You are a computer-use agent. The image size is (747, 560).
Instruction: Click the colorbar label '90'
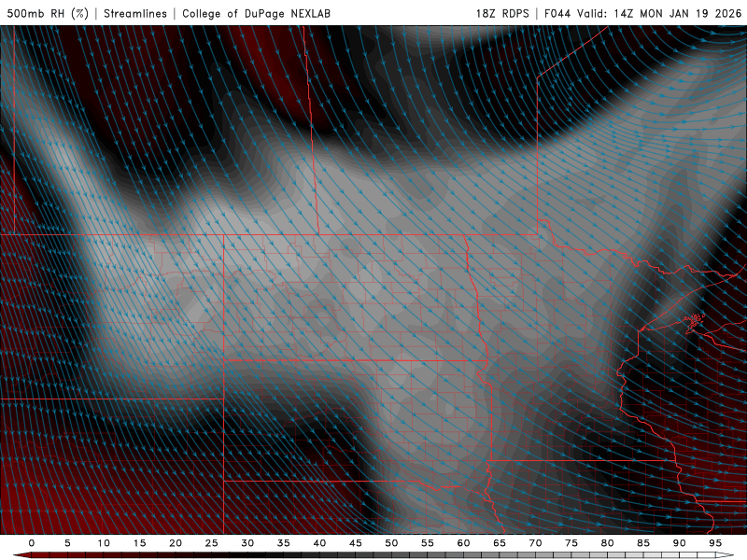tap(679, 543)
